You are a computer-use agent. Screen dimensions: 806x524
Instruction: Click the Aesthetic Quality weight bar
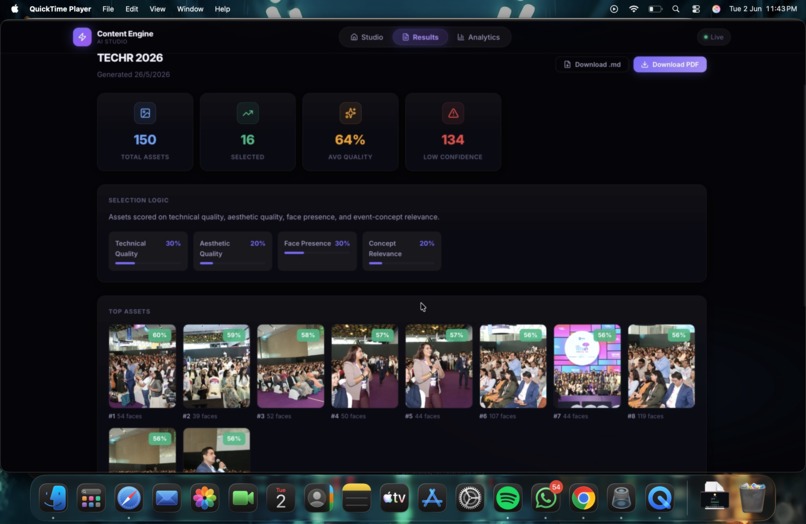click(x=232, y=263)
